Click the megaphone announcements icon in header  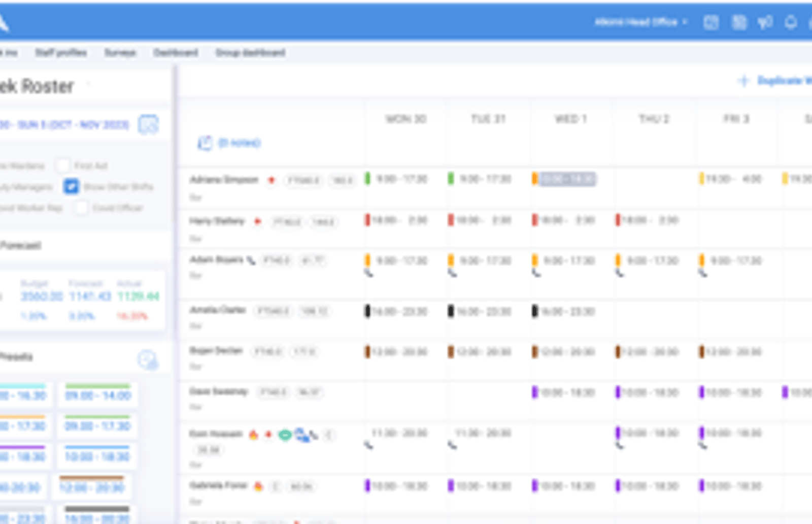pos(765,22)
